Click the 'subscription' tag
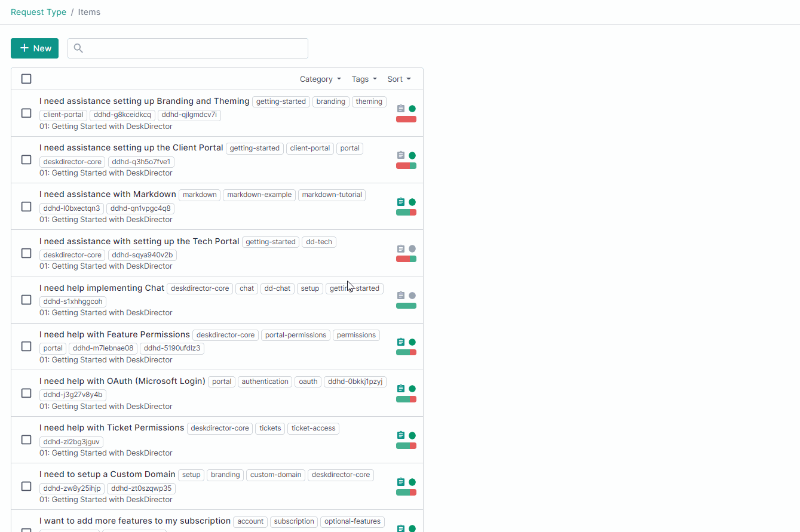800x532 pixels. (x=294, y=522)
